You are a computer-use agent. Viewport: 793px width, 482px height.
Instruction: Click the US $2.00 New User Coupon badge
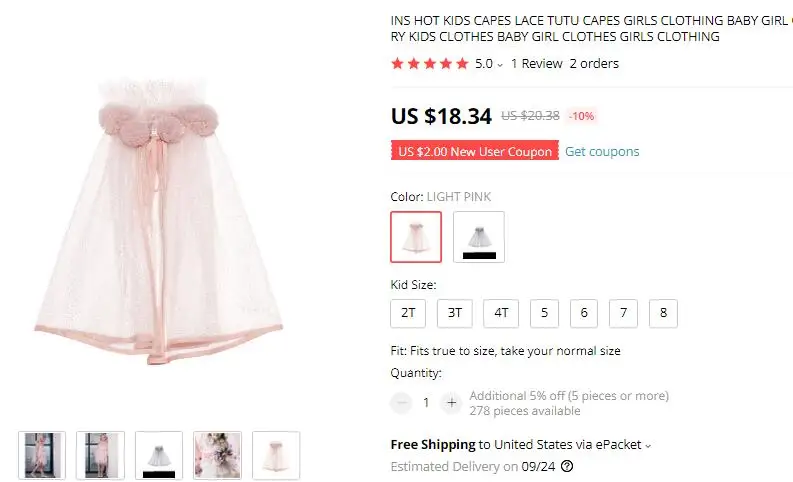coord(475,151)
